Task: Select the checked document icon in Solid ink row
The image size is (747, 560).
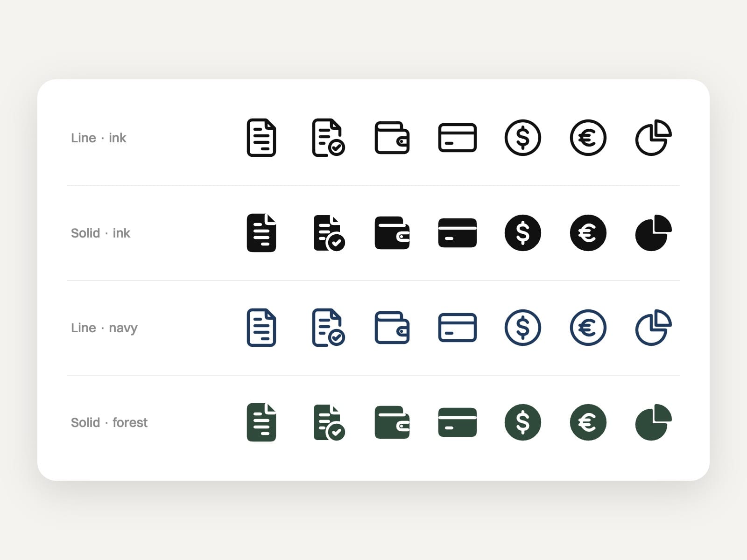Action: click(329, 233)
